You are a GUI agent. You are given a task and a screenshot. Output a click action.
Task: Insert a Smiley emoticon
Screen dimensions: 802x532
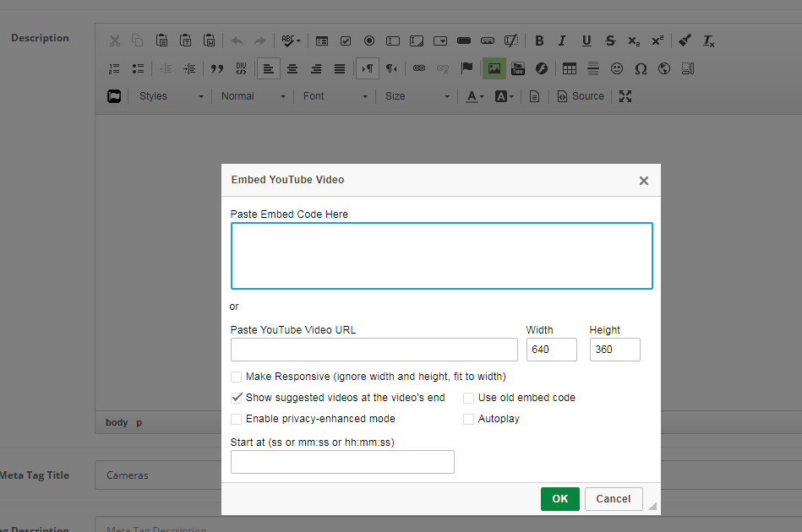617,68
